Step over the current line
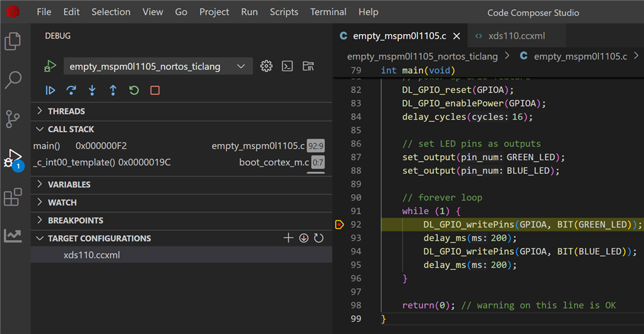644x334 pixels. pos(71,90)
